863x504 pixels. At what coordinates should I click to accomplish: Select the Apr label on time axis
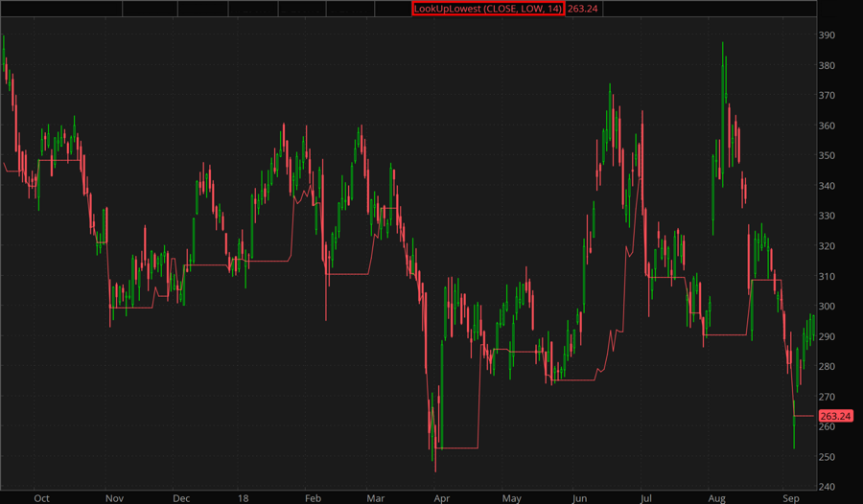pyautogui.click(x=443, y=498)
